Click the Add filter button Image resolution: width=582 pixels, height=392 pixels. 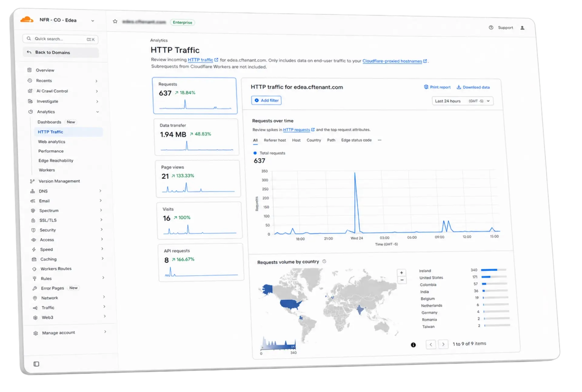click(x=266, y=100)
